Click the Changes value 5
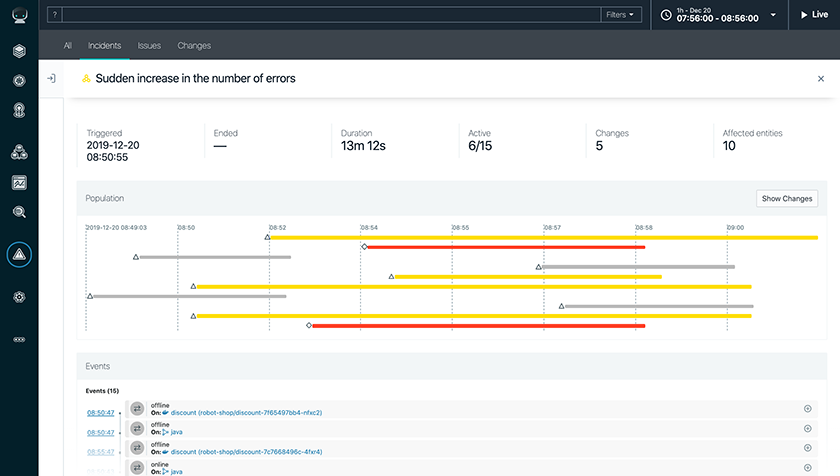The height and width of the screenshot is (476, 840). (x=599, y=146)
